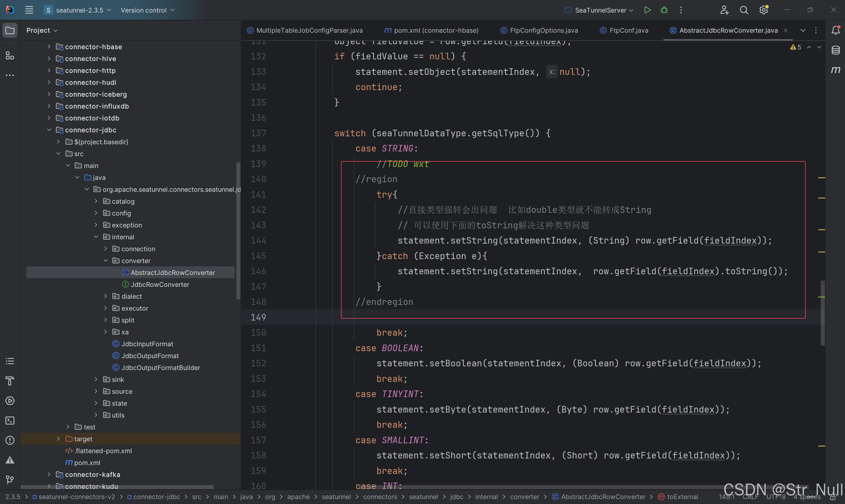Click the toExternal breadcrumb in the status bar

tap(682, 496)
